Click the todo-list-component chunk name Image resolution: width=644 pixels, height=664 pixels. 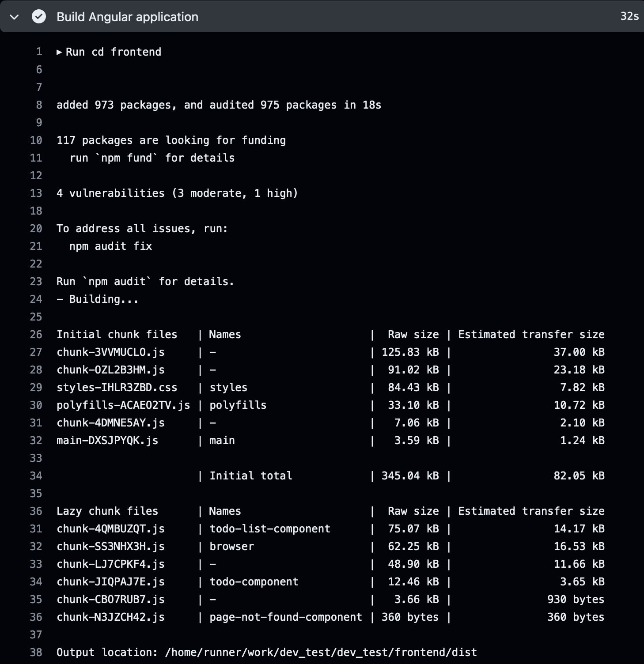[x=269, y=529]
